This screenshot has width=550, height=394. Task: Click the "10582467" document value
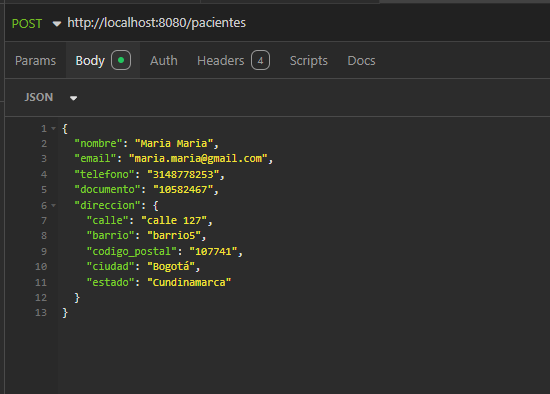pyautogui.click(x=183, y=189)
